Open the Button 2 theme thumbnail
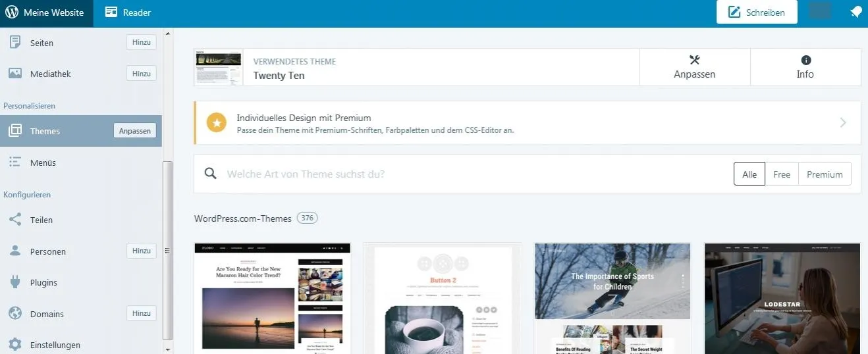This screenshot has height=354, width=868. pos(443,299)
